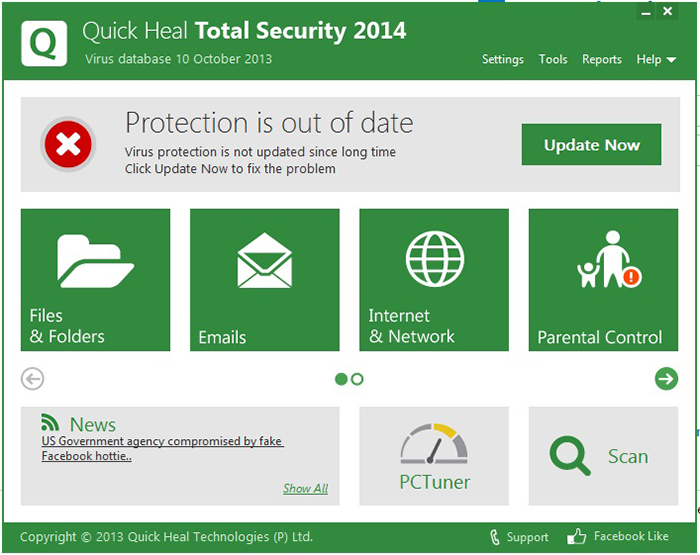
Task: Click the News heading text
Action: [x=92, y=424]
